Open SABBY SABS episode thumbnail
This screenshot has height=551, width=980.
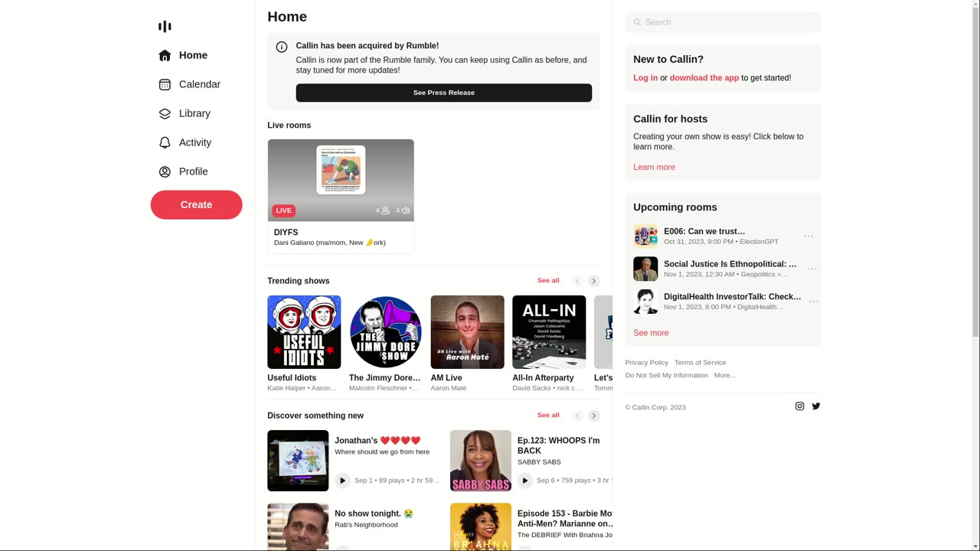[x=481, y=461]
